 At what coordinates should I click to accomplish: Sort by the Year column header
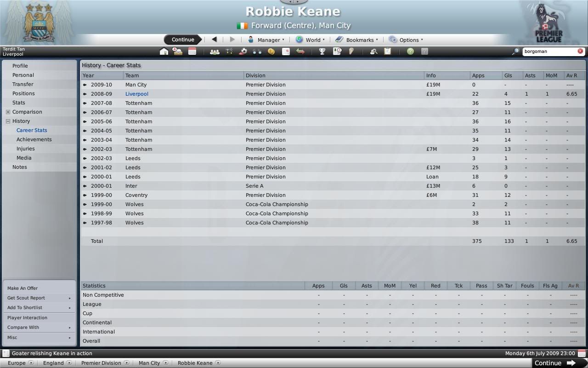tap(102, 75)
